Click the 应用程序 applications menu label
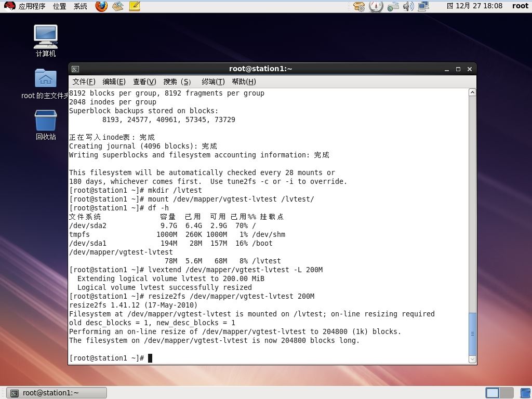532x399 pixels. (32, 6)
